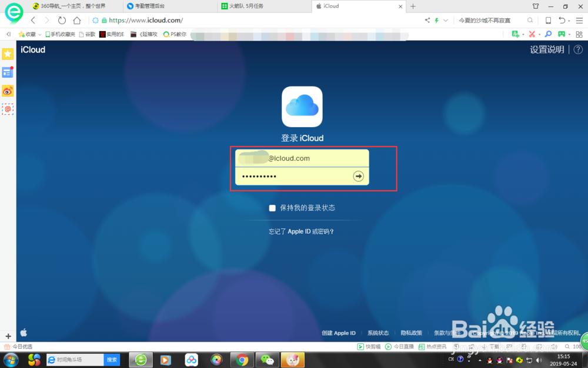Open 今日优选 in the status bar

coord(18,347)
